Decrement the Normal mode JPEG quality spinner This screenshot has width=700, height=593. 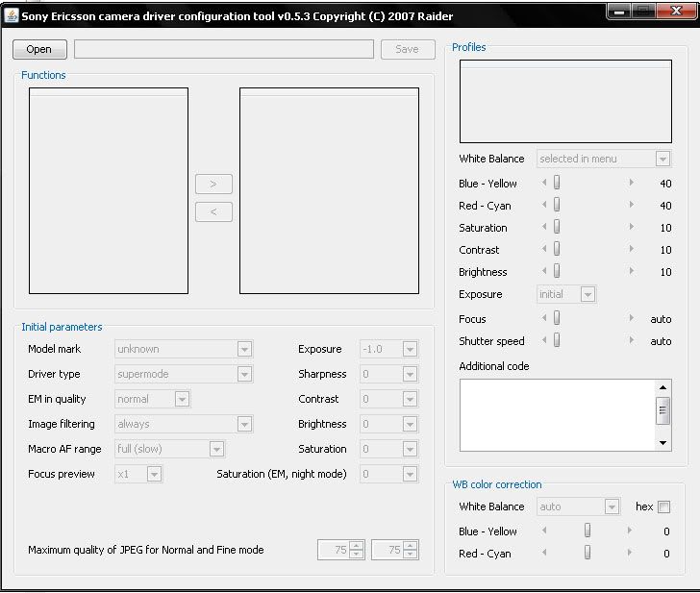point(356,555)
